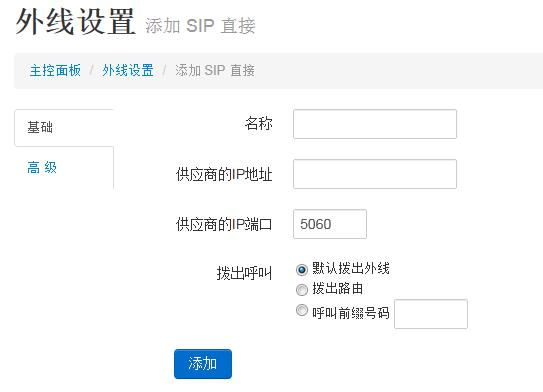Focus the 呼叫前缀号码 text box
Screen dimensions: 543x392
point(431,314)
